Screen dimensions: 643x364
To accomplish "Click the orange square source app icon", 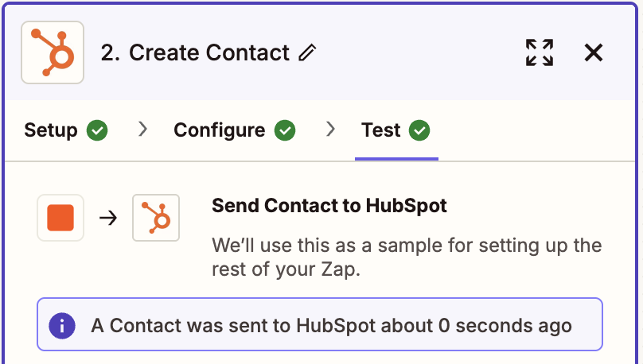I will [60, 218].
